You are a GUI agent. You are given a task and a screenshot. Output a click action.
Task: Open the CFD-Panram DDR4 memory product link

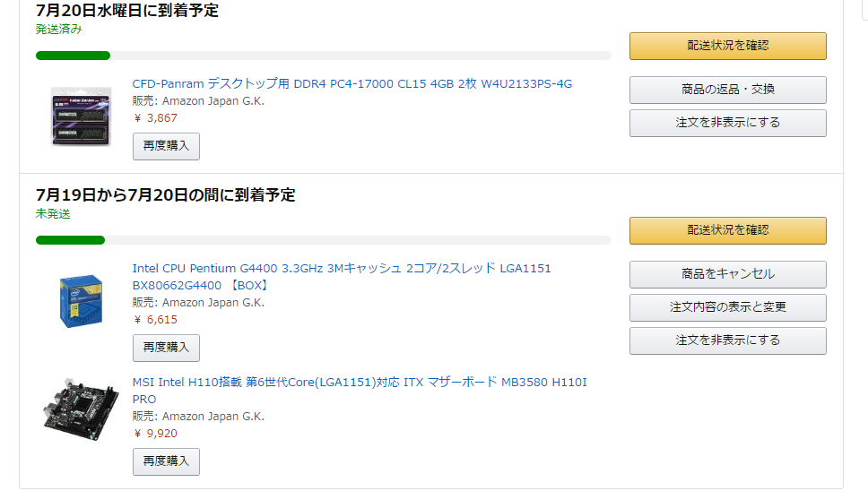click(352, 84)
